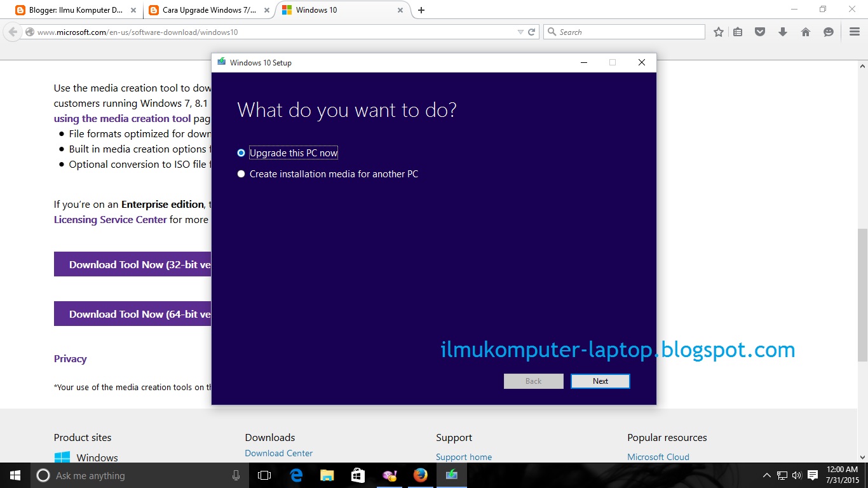
Task: Click search magnifier icon in search box
Action: coord(552,32)
